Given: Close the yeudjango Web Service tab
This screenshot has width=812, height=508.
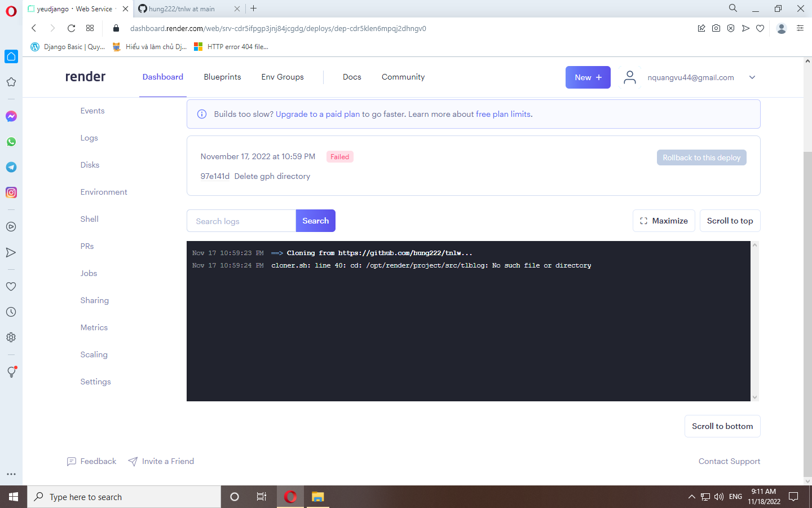Looking at the screenshot, I should tap(125, 9).
